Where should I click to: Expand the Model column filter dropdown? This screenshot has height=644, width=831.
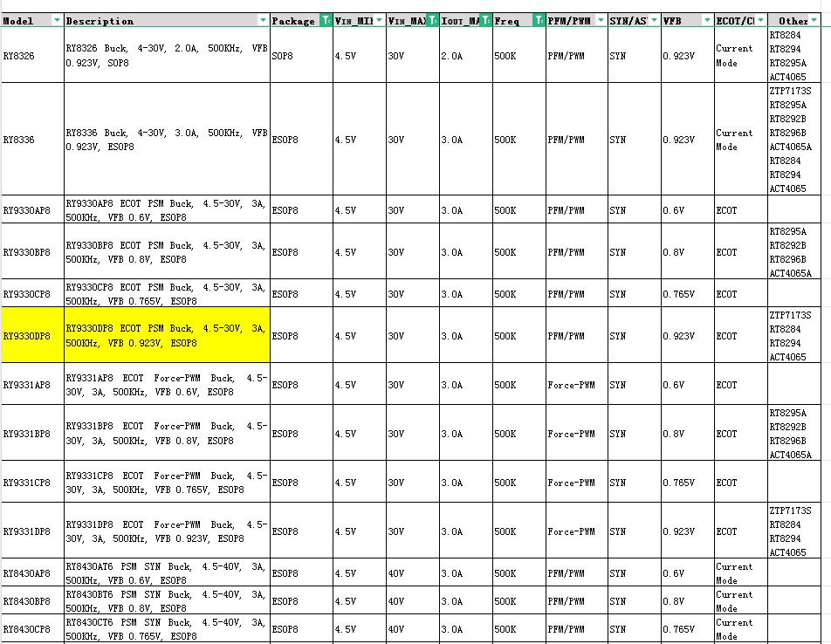[x=57, y=21]
